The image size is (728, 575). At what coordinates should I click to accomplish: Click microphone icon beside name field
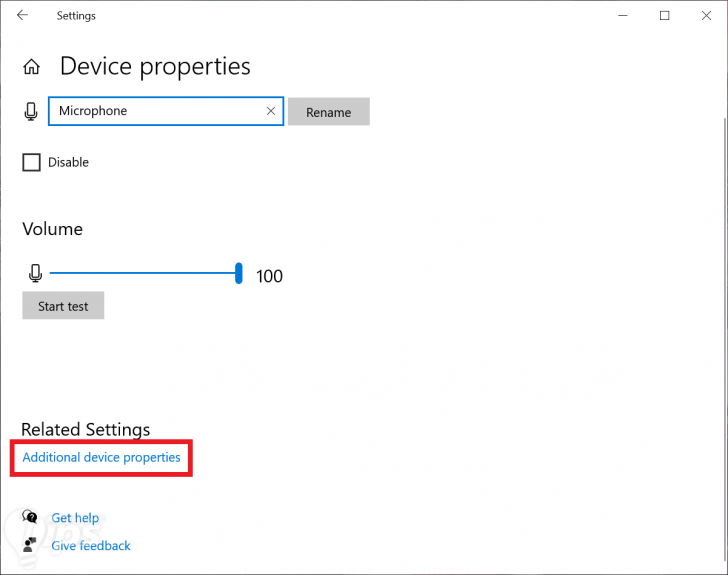[x=31, y=111]
